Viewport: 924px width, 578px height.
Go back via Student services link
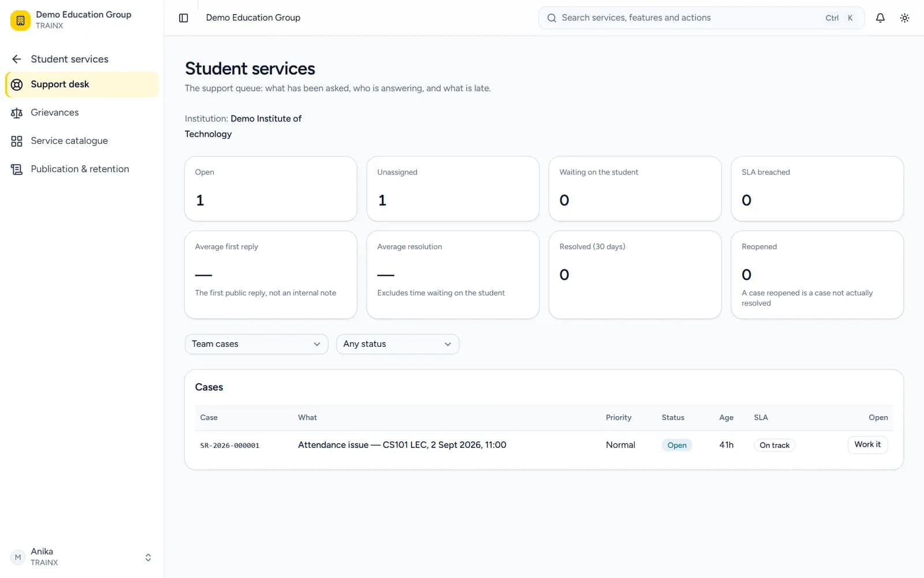[x=69, y=59]
